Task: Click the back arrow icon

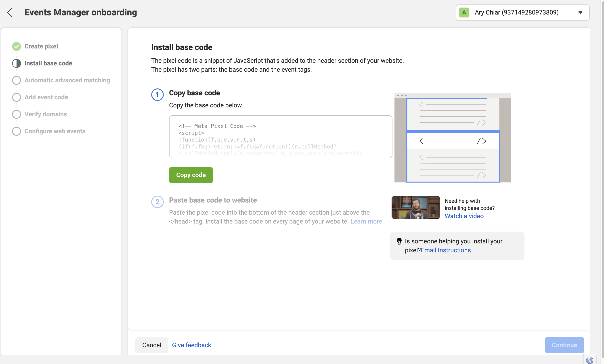Action: [10, 13]
